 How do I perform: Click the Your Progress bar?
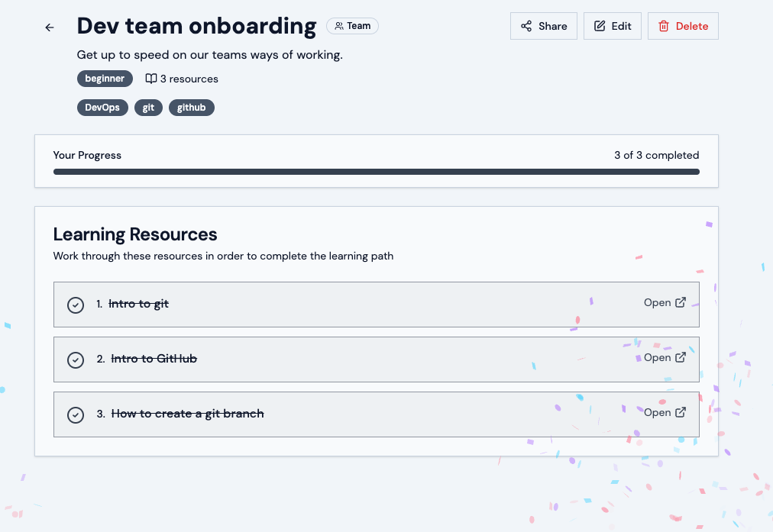tap(376, 172)
